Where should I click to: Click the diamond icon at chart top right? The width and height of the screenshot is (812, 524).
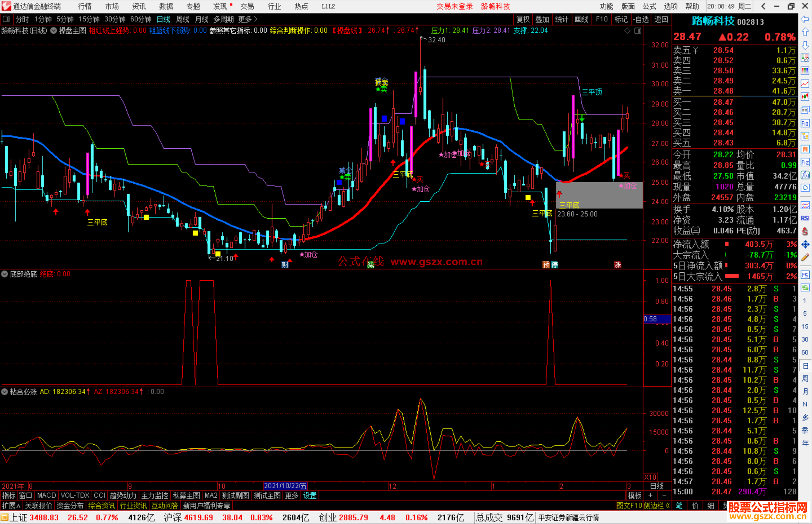point(627,31)
